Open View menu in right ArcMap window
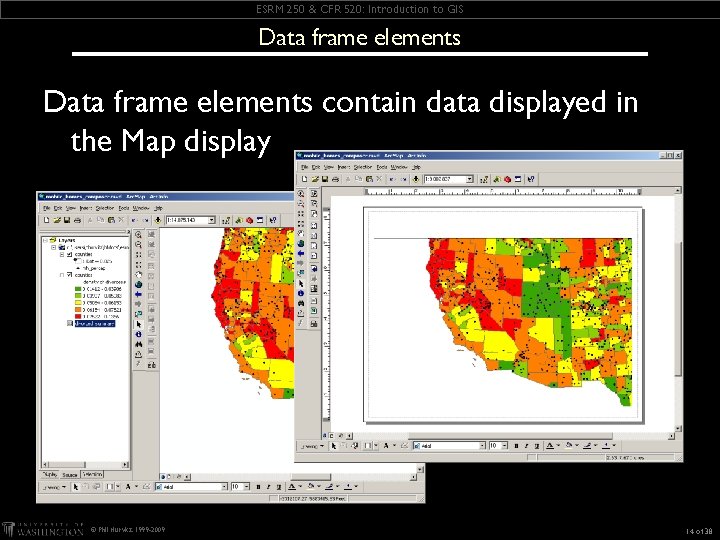720x540 pixels. point(329,167)
